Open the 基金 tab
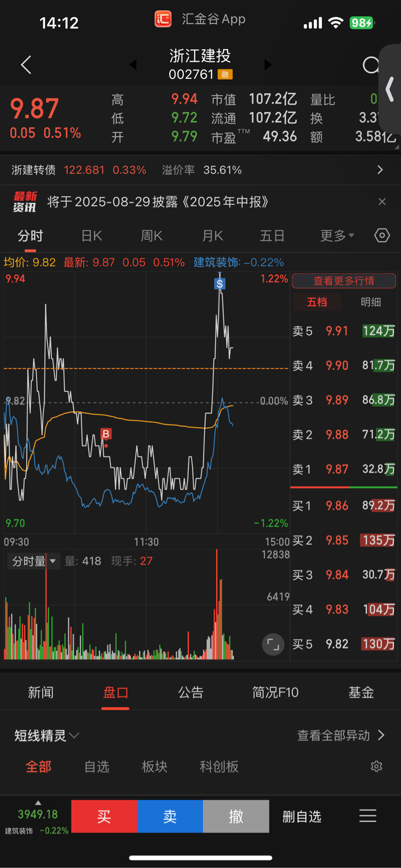 361,693
